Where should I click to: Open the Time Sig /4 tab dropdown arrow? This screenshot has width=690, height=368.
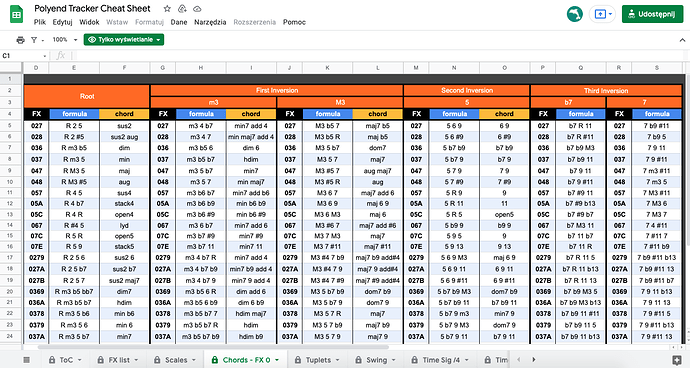coord(466,360)
